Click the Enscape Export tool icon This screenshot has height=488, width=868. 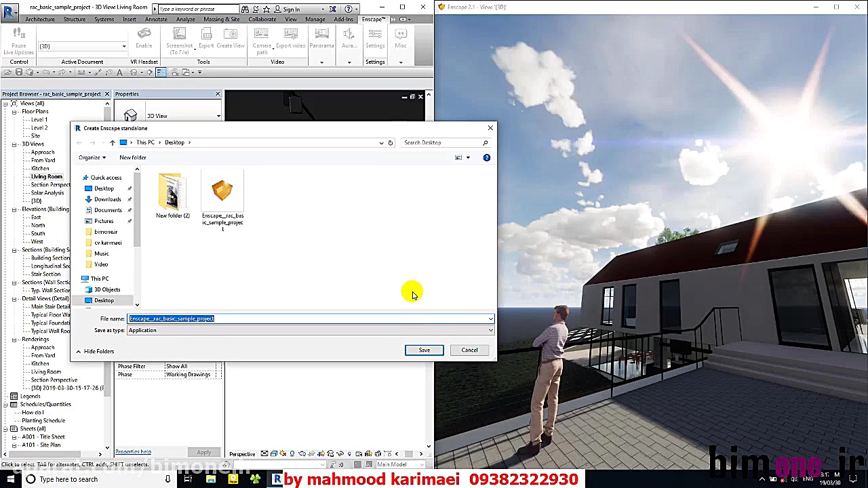pos(206,34)
